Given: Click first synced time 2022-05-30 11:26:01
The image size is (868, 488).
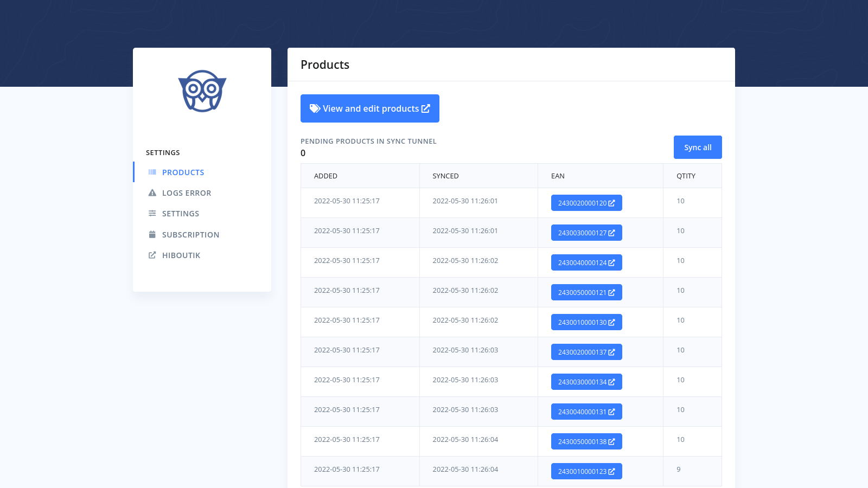Looking at the screenshot, I should (465, 201).
